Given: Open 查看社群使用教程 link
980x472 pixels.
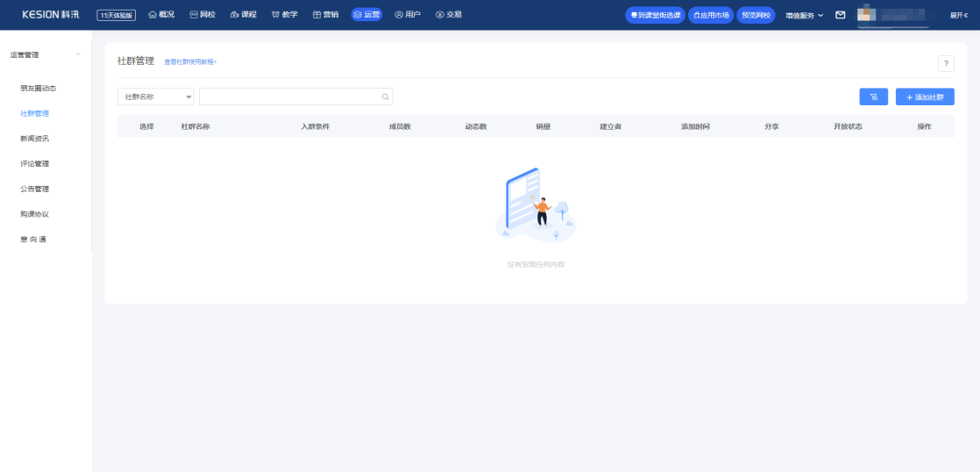Looking at the screenshot, I should (190, 62).
